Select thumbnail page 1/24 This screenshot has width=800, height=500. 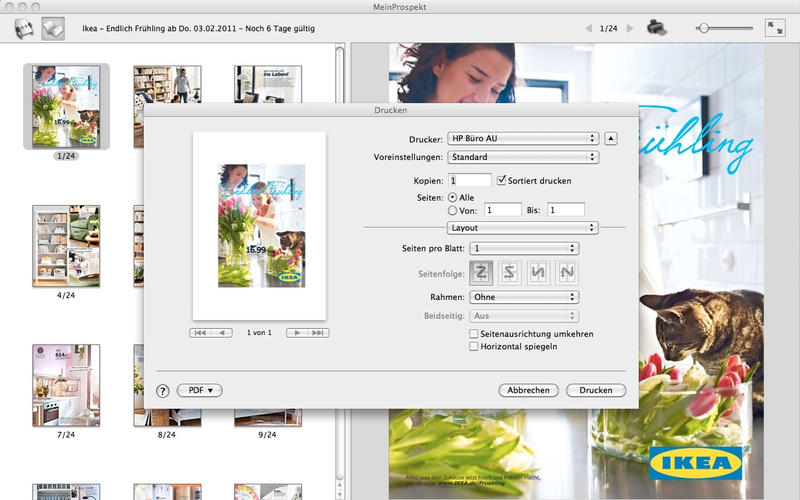(x=66, y=106)
